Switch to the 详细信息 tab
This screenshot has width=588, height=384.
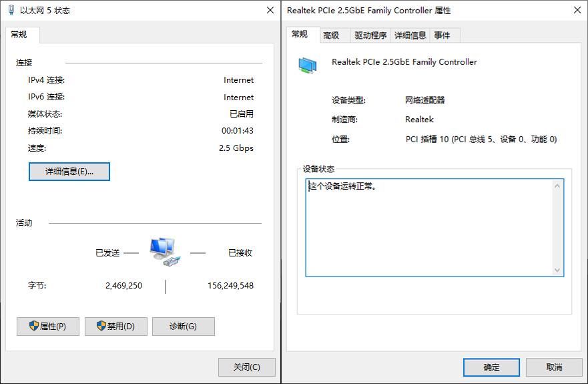[x=410, y=35]
